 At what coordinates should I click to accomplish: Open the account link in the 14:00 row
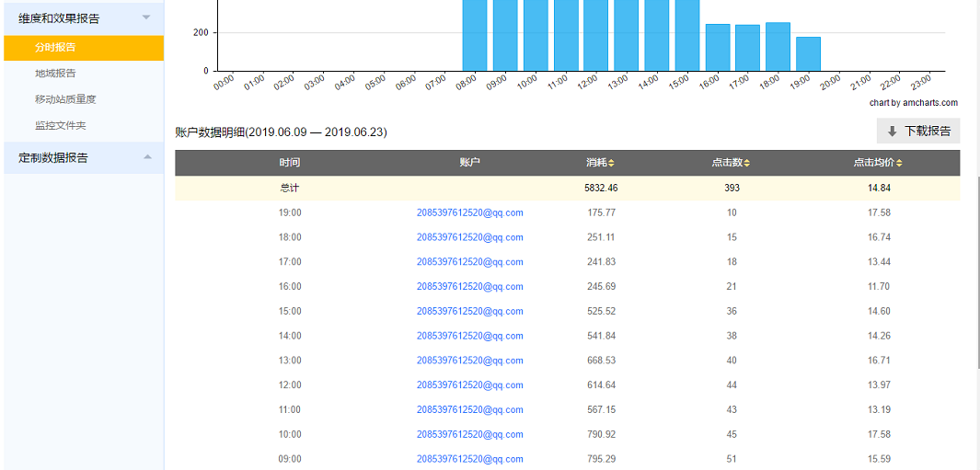tap(470, 336)
